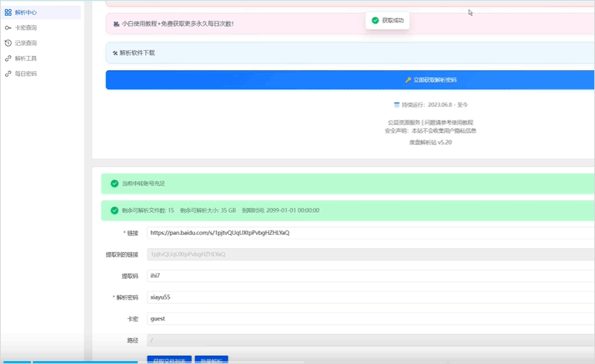Click the history clock icon beside 记录查询
This screenshot has width=595, height=364.
[x=8, y=43]
